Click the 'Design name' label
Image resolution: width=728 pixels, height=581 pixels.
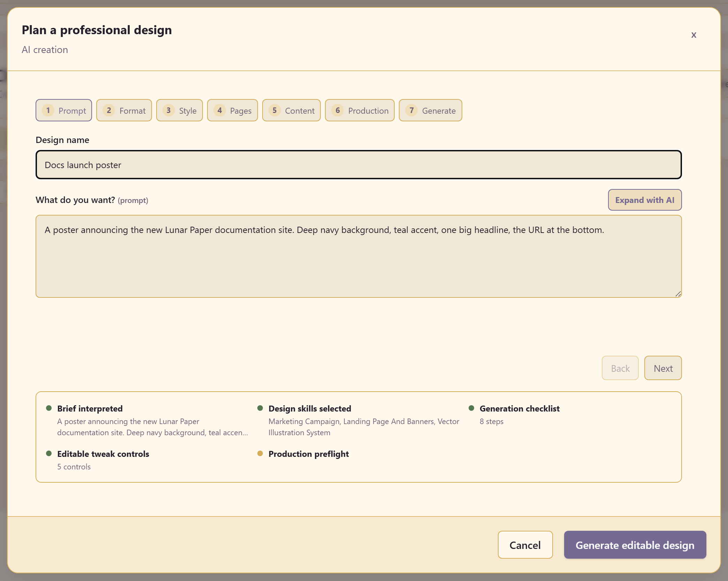coord(62,140)
